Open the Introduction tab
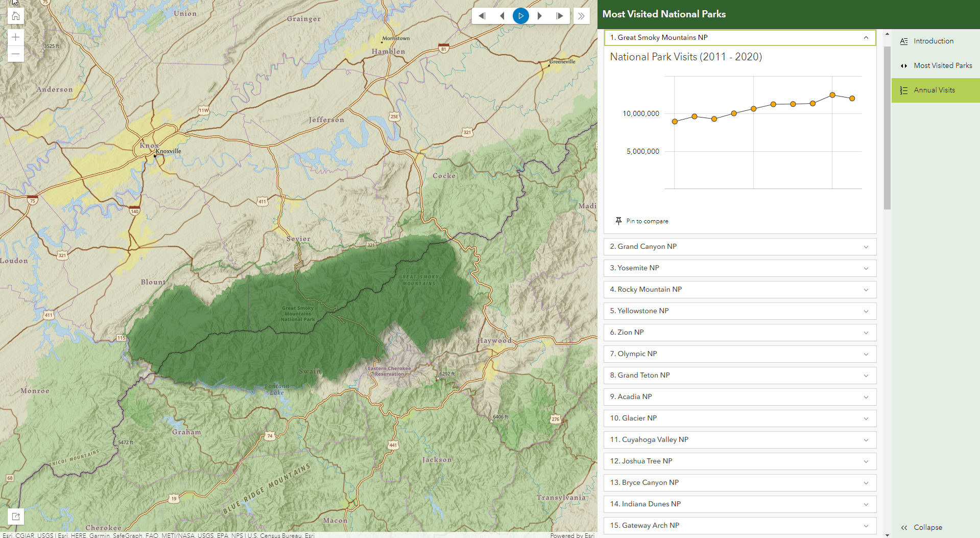Viewport: 980px width, 538px height. [x=936, y=41]
